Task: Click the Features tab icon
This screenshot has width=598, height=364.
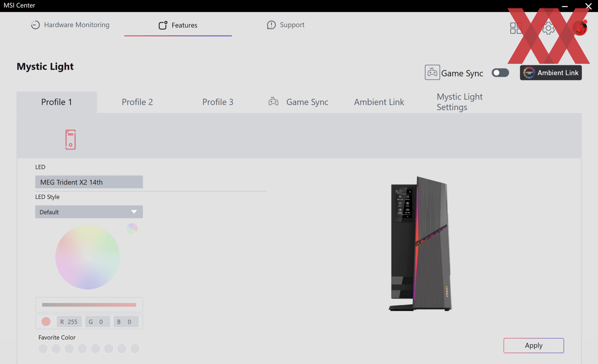Action: coord(163,25)
